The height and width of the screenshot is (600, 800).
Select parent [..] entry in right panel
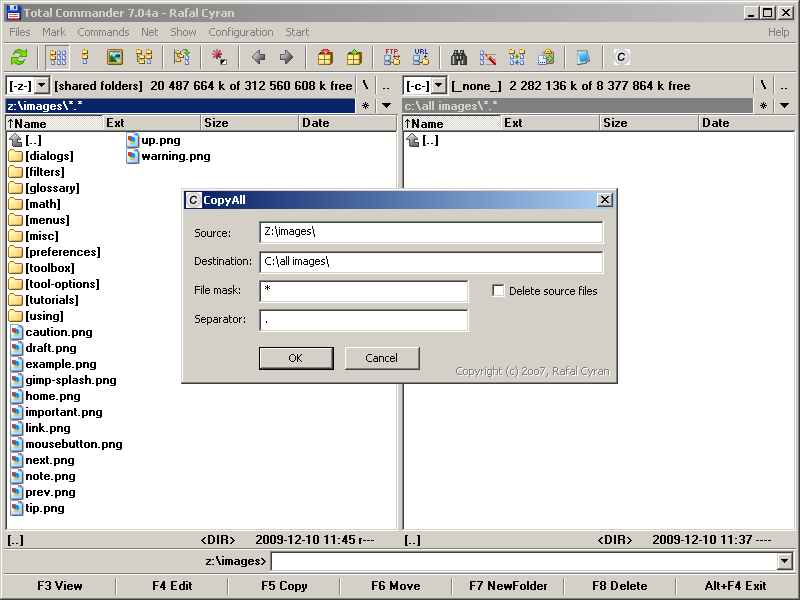click(422, 140)
